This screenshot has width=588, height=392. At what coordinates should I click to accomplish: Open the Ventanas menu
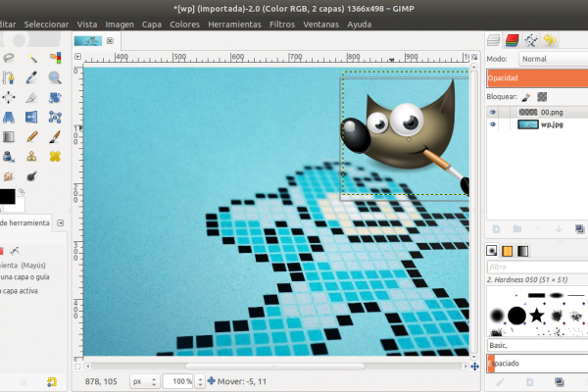click(x=321, y=24)
